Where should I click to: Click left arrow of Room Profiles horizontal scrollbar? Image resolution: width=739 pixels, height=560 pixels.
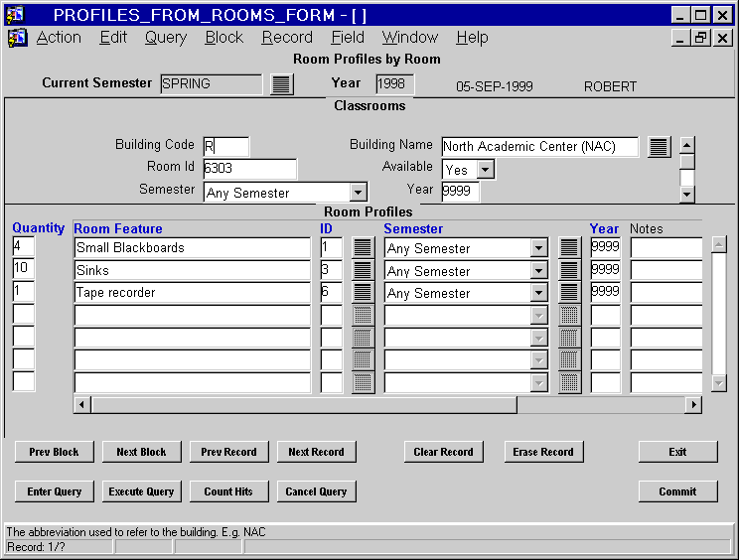point(82,404)
